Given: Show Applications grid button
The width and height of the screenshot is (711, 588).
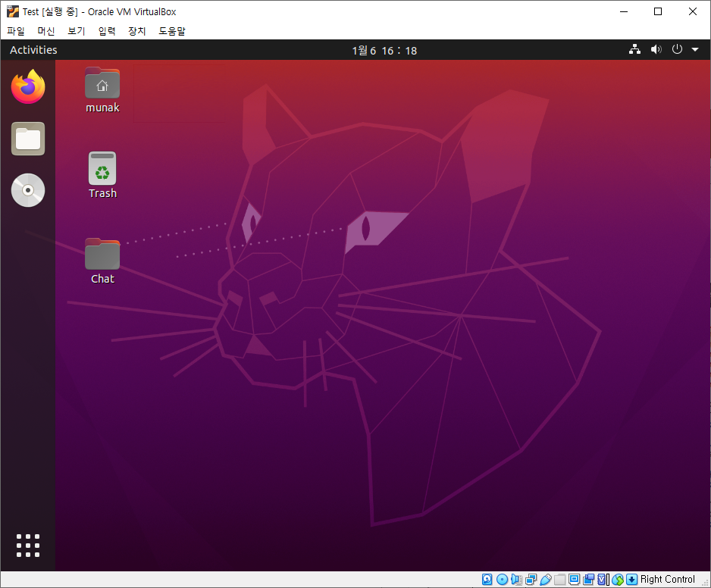Looking at the screenshot, I should coord(28,546).
